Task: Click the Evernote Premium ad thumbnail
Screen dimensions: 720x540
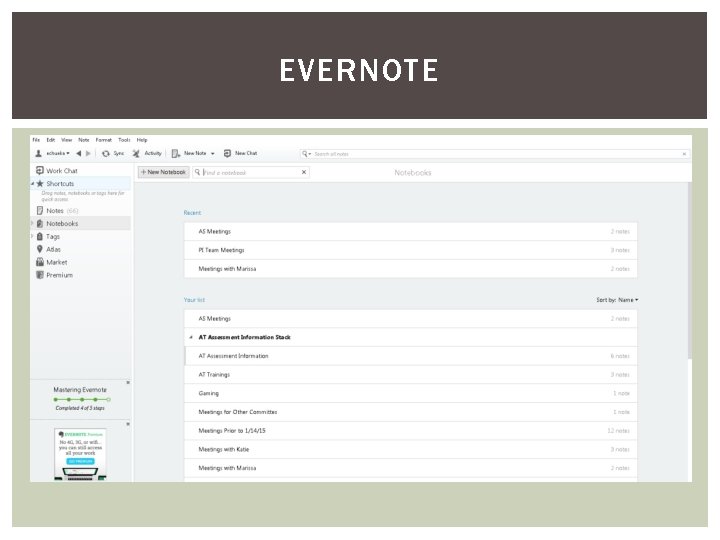Action: click(x=80, y=454)
